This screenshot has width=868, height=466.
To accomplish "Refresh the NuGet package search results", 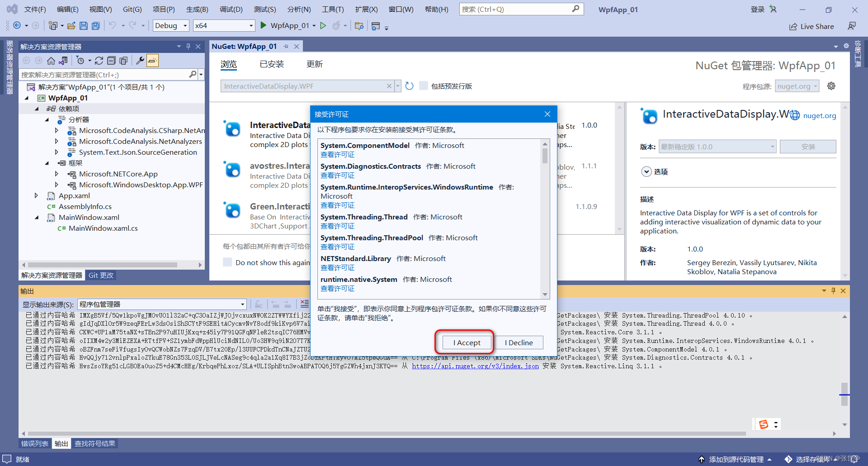I will [409, 86].
